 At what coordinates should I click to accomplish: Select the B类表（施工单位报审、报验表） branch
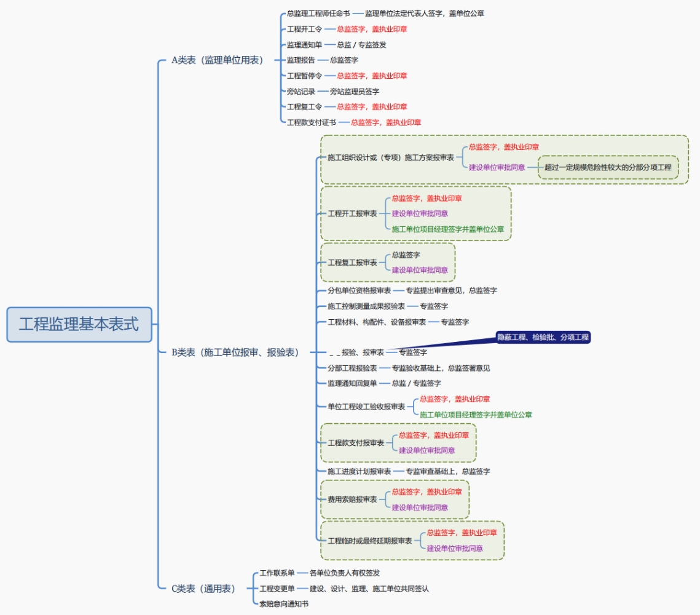pyautogui.click(x=235, y=352)
